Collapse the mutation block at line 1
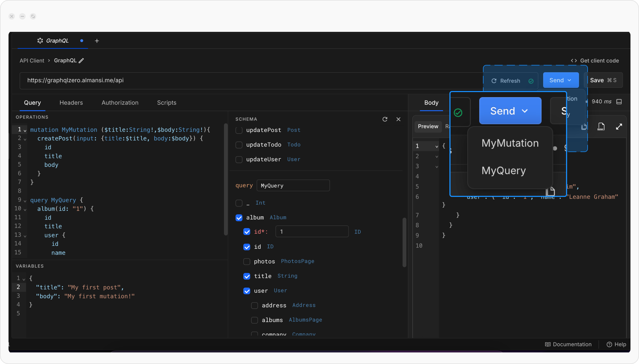 click(25, 130)
